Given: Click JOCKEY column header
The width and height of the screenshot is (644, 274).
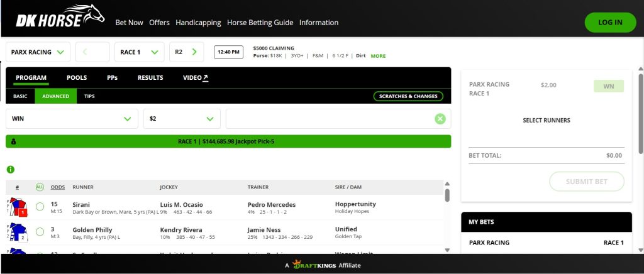Looking at the screenshot, I should pos(169,187).
